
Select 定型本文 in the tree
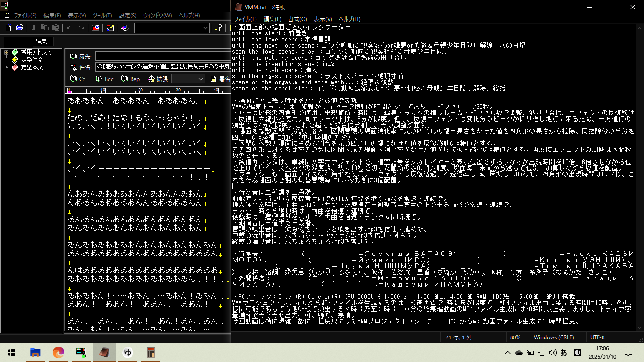coord(32,67)
